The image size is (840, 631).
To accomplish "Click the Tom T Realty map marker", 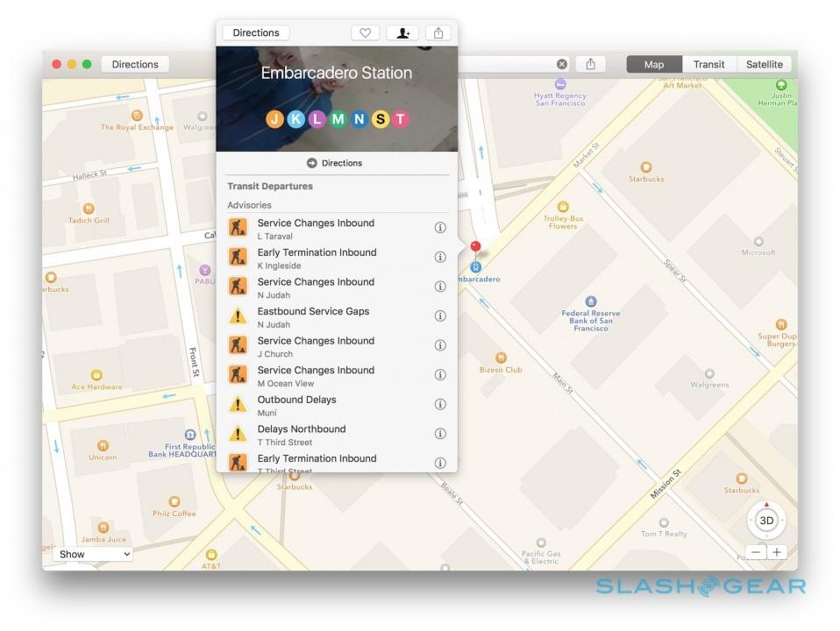I will coord(664,522).
